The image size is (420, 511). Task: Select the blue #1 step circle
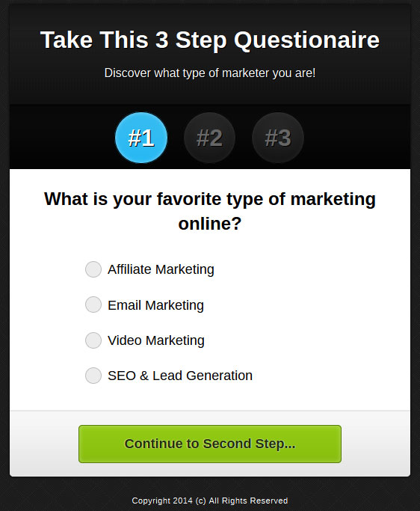141,138
